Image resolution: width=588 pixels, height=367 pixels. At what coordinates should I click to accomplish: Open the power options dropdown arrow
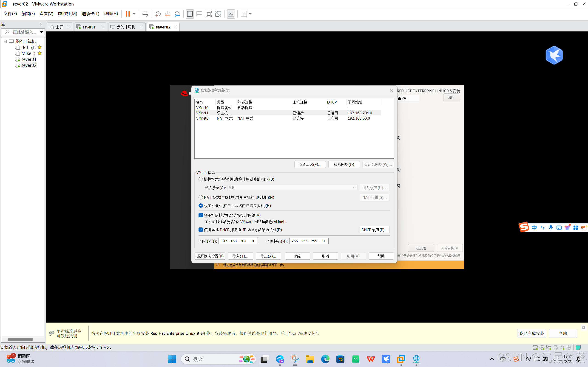click(x=134, y=14)
